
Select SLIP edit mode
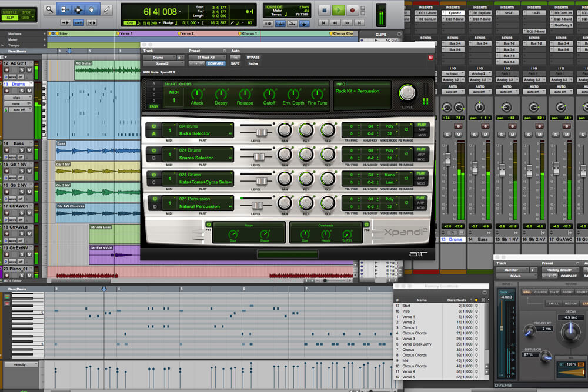coord(10,18)
